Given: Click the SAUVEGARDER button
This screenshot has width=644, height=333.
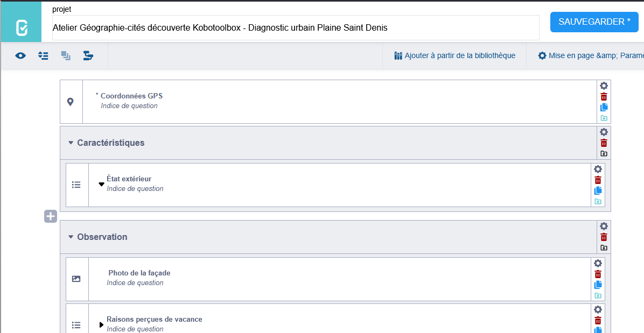Looking at the screenshot, I should (x=594, y=22).
